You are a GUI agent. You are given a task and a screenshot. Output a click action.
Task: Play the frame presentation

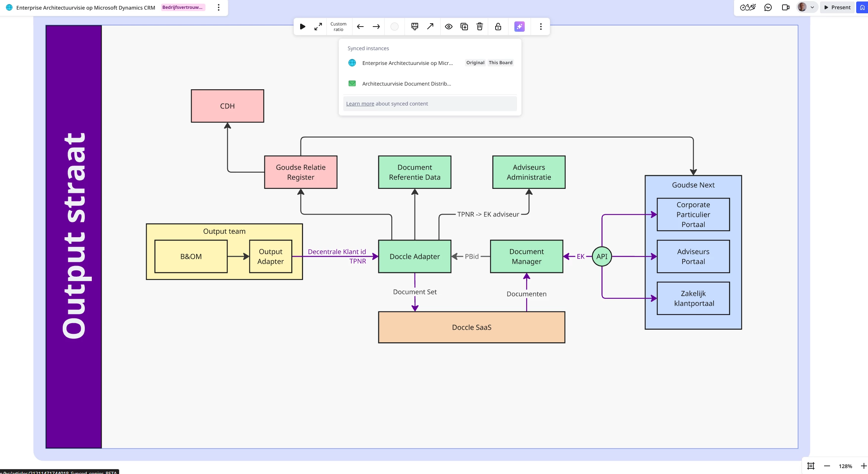click(302, 27)
